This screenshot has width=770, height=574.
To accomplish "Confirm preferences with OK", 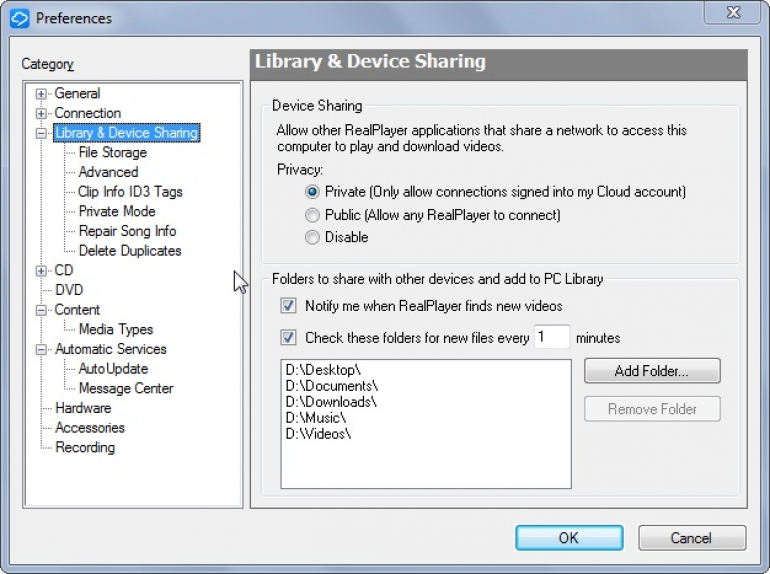I will click(x=569, y=538).
